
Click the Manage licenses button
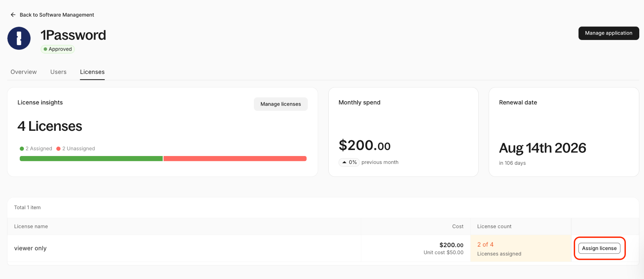coord(280,104)
